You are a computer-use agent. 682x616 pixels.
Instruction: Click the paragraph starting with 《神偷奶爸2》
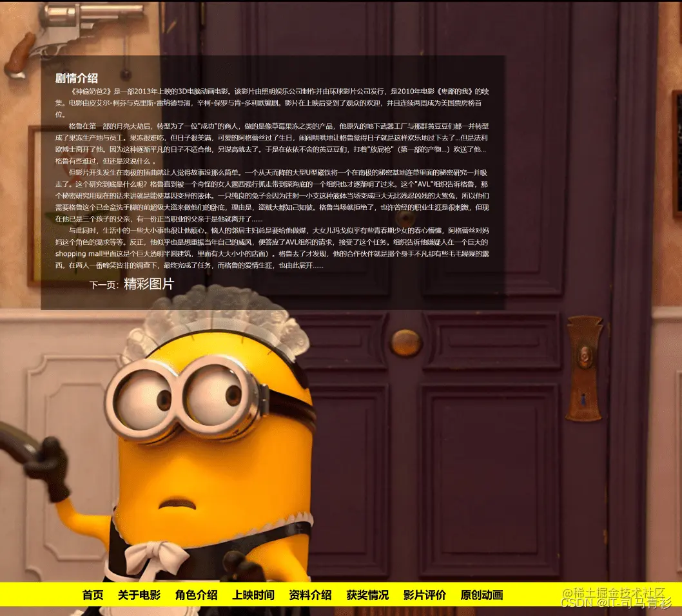[x=272, y=103]
